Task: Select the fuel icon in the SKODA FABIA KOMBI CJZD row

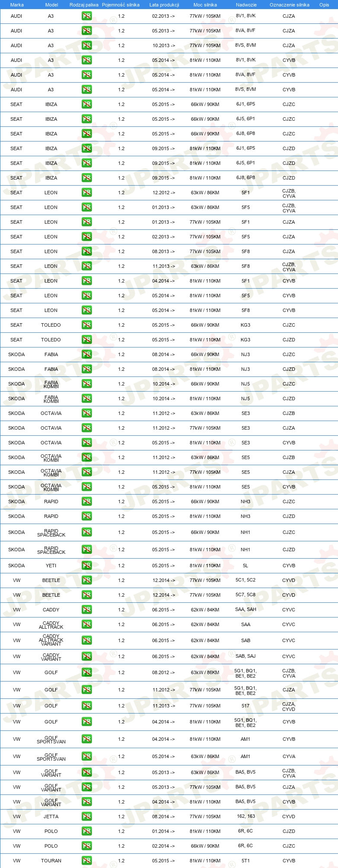Action: tap(87, 399)
